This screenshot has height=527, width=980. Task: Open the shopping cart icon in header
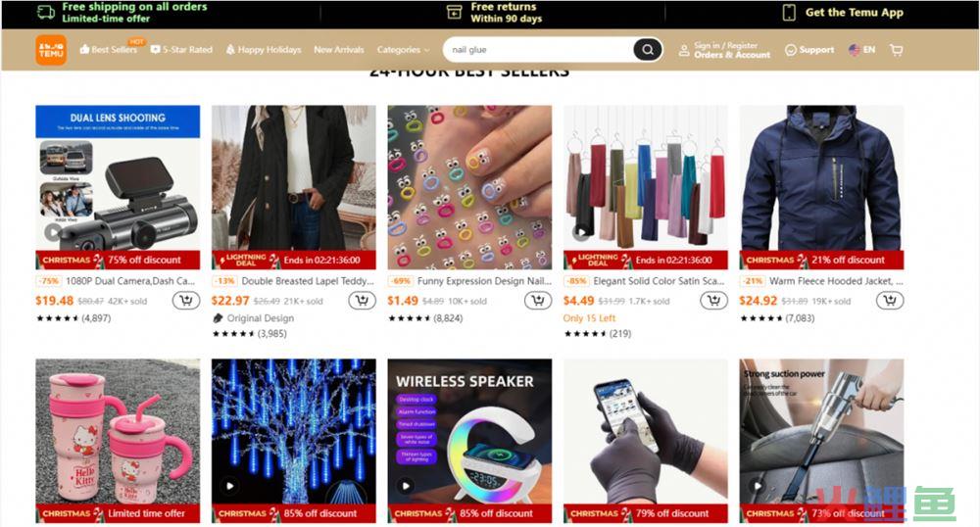pyautogui.click(x=897, y=50)
